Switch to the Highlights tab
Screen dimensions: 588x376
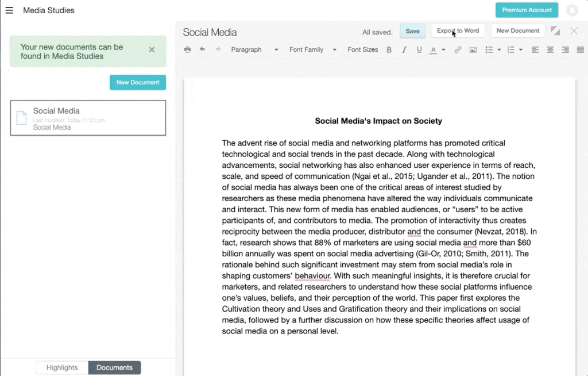[x=62, y=368]
